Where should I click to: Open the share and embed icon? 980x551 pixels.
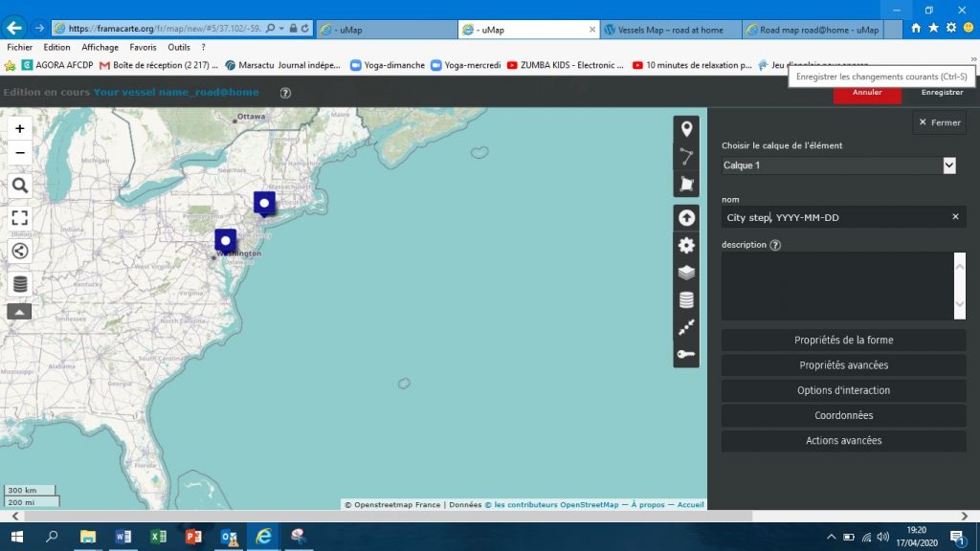(x=20, y=252)
